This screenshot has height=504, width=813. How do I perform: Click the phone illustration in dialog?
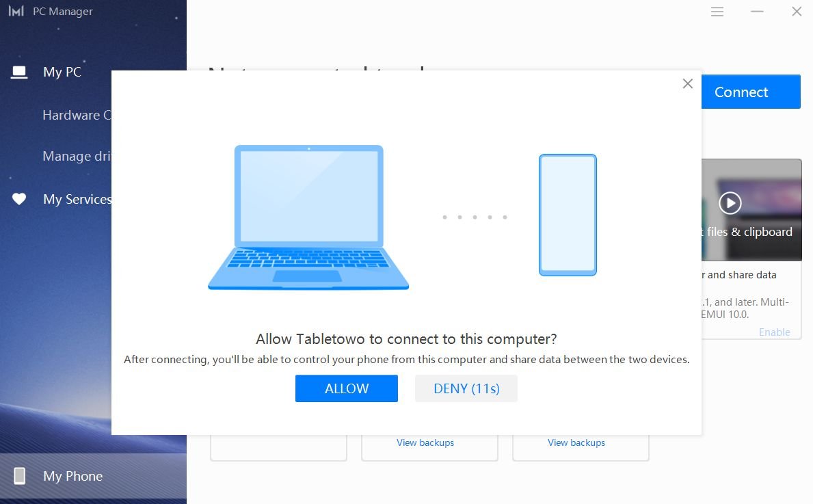568,215
